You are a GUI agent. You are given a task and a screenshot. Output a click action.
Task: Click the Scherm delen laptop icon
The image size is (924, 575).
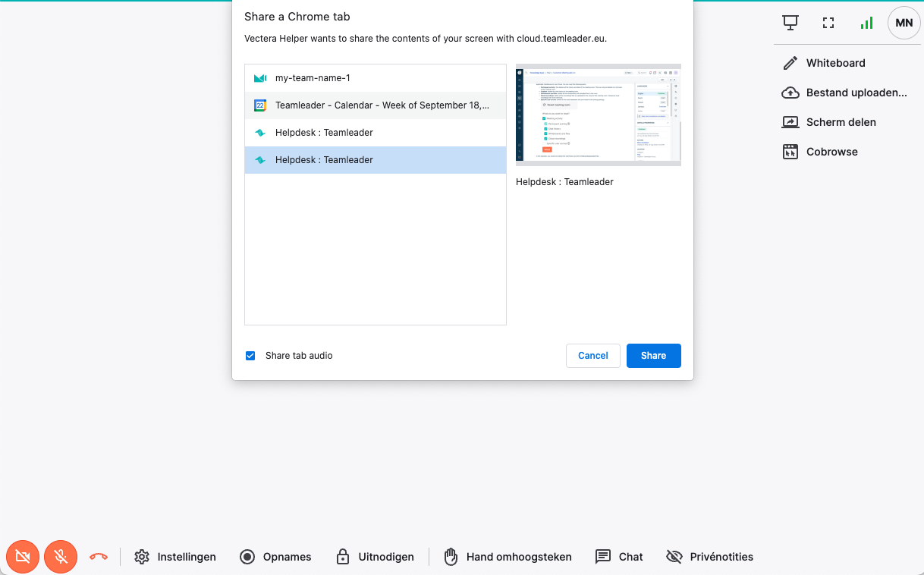tap(790, 122)
